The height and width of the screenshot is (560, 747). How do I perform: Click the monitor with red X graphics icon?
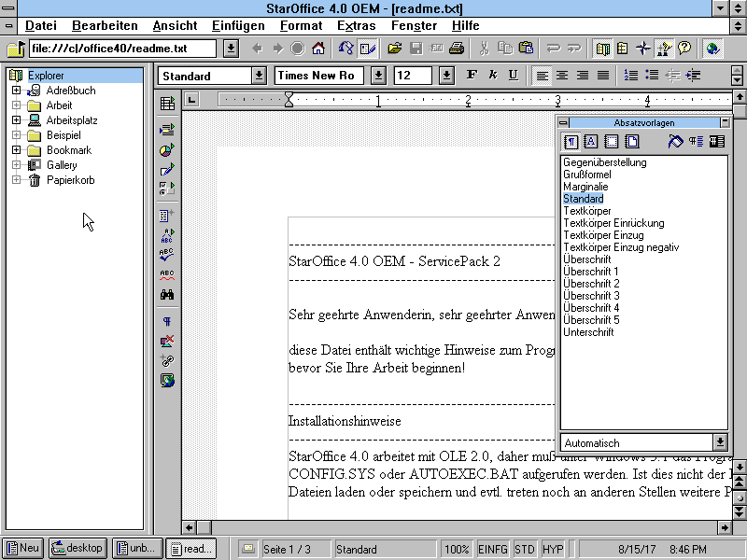pyautogui.click(x=167, y=342)
